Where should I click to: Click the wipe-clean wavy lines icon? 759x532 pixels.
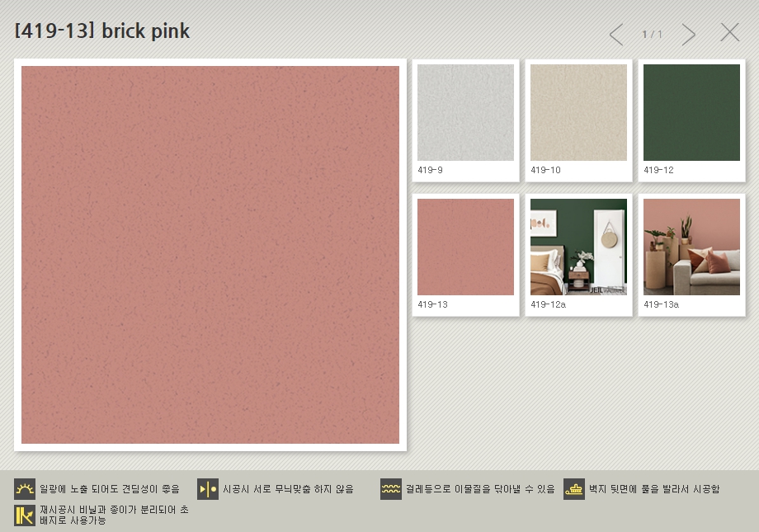391,489
